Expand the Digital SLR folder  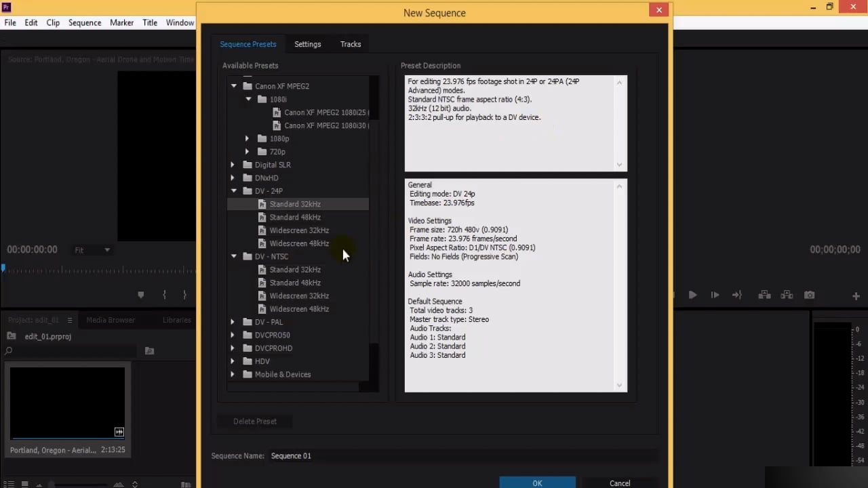(x=233, y=165)
